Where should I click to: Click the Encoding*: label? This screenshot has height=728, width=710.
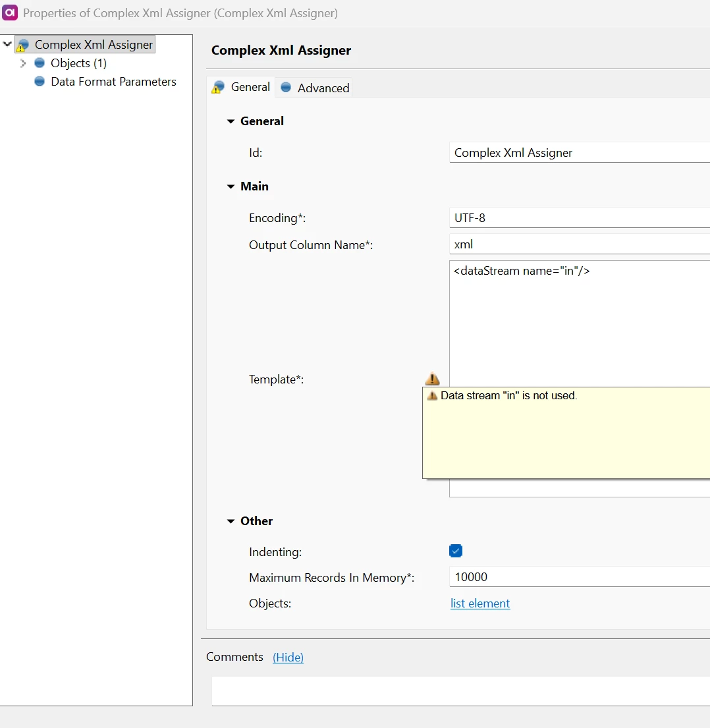coord(277,218)
